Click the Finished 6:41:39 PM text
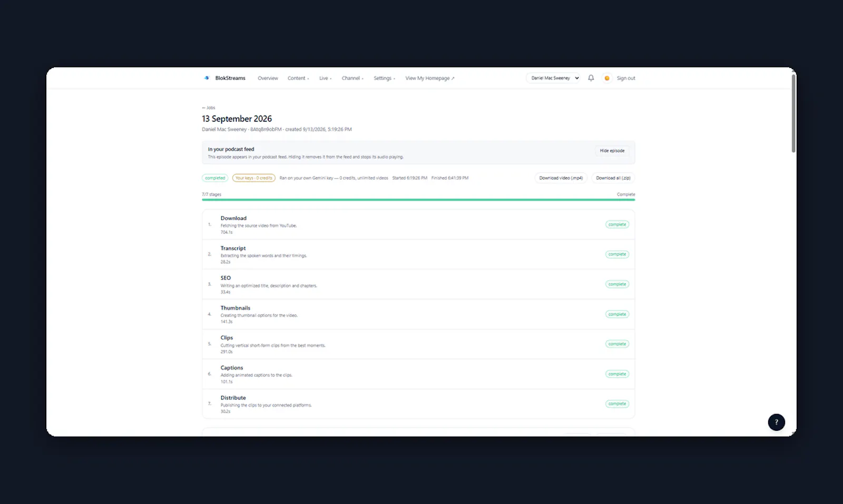Viewport: 843px width, 504px height. click(450, 178)
